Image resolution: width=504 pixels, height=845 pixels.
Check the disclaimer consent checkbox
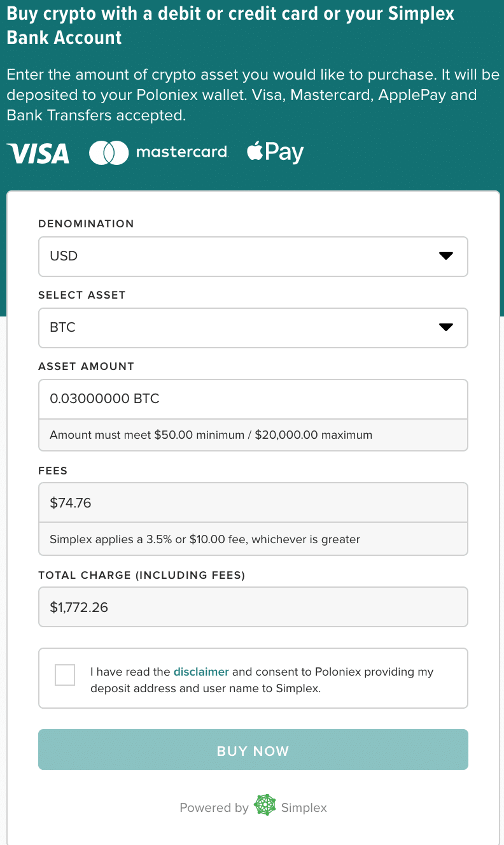pyautogui.click(x=65, y=675)
